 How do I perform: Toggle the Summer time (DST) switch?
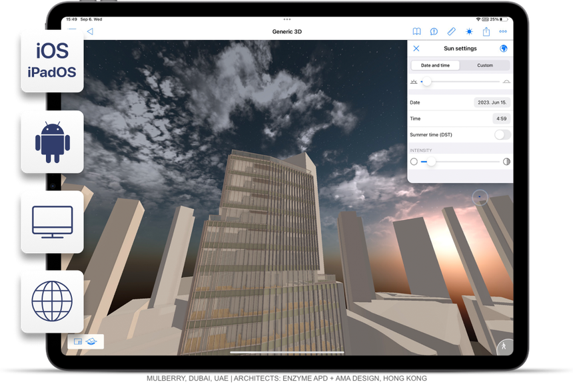[502, 134]
